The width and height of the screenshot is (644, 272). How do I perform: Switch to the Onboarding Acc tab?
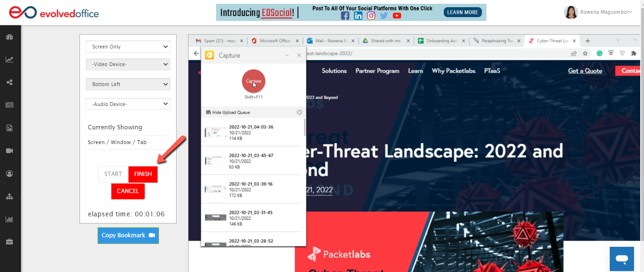tap(440, 41)
